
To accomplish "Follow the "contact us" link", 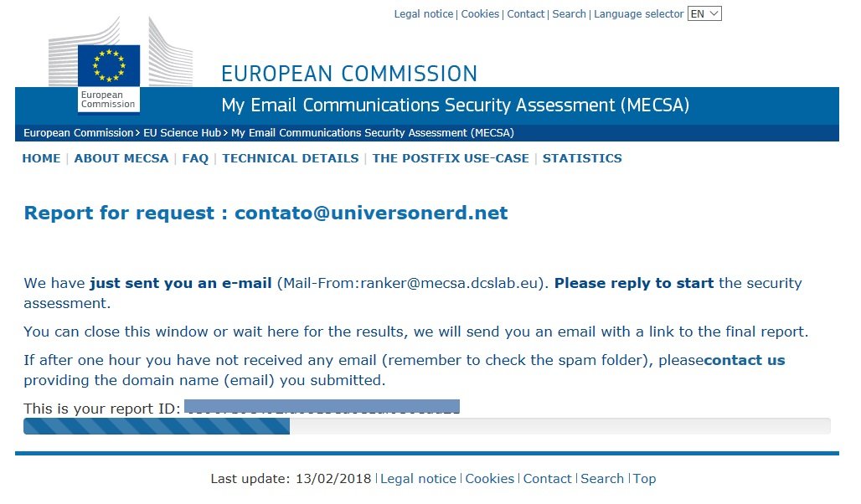I will (745, 361).
